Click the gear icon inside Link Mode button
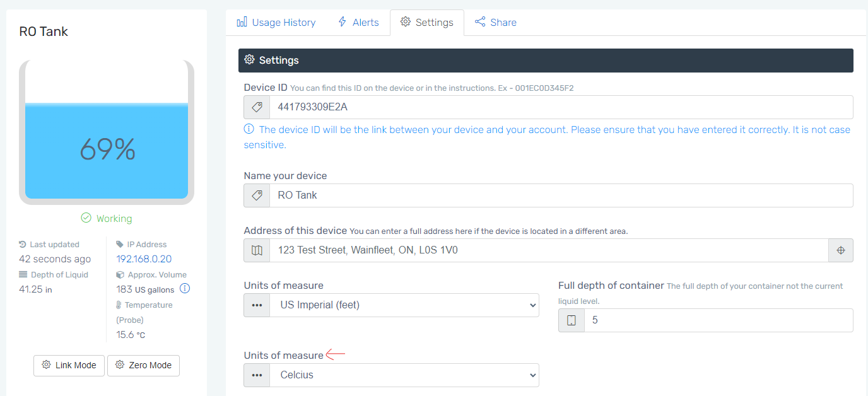The height and width of the screenshot is (396, 868). (x=46, y=364)
